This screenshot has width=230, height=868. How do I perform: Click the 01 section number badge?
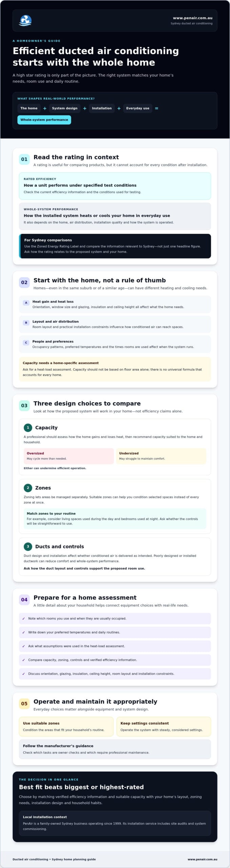coord(24,159)
